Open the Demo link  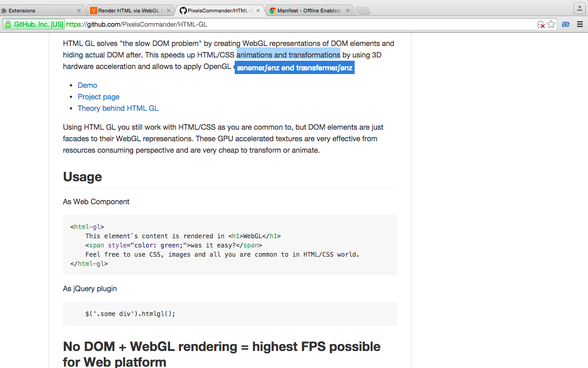click(87, 85)
